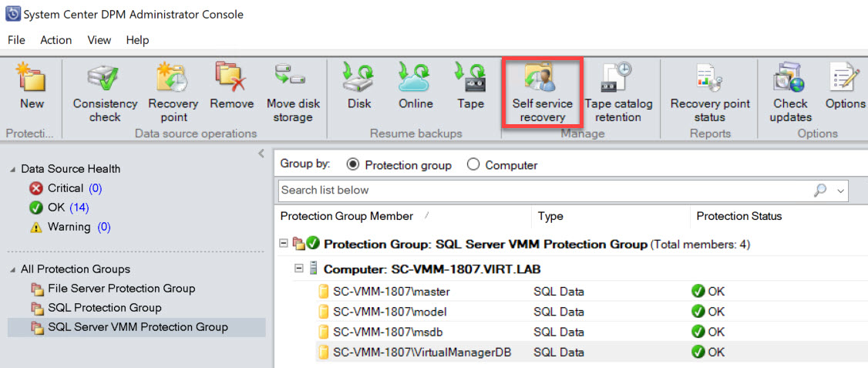The image size is (868, 368).
Task: Click SQL Data type of model row
Action: click(x=559, y=312)
